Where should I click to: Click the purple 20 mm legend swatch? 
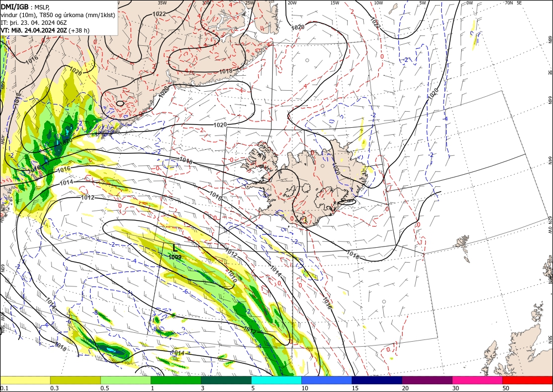click(427, 380)
